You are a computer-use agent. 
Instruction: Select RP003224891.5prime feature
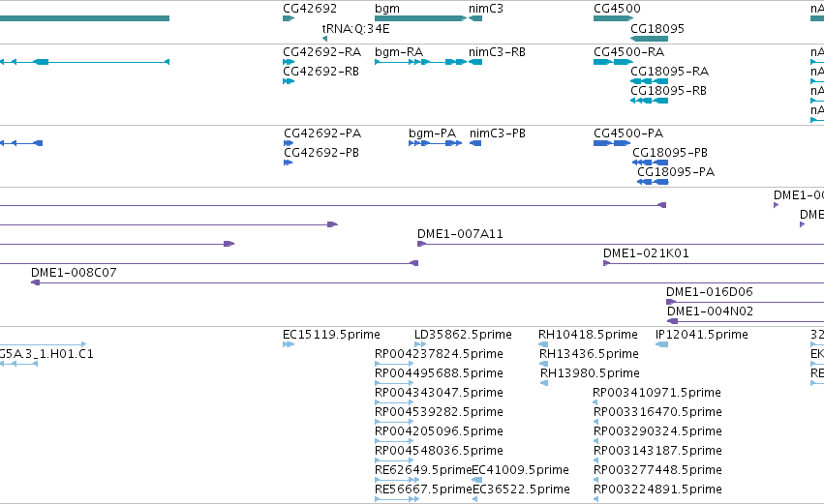click(x=595, y=499)
